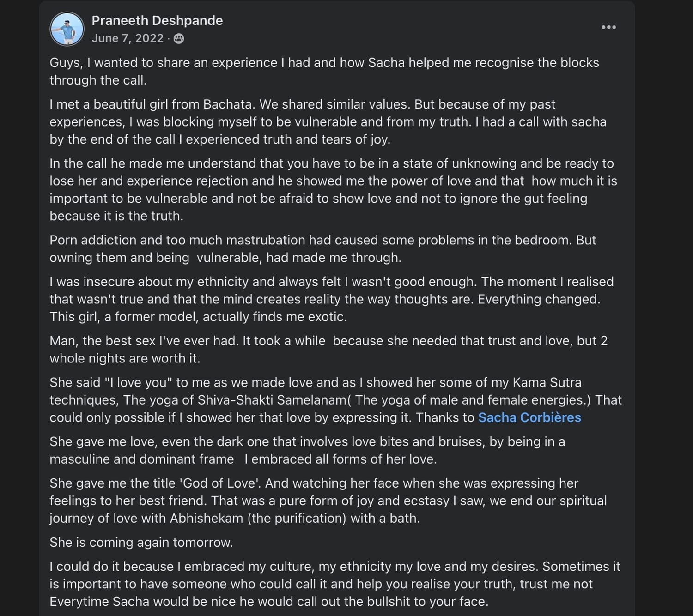The height and width of the screenshot is (616, 693).
Task: Follow the Sacha Corbières tagged profile link
Action: [x=529, y=417]
